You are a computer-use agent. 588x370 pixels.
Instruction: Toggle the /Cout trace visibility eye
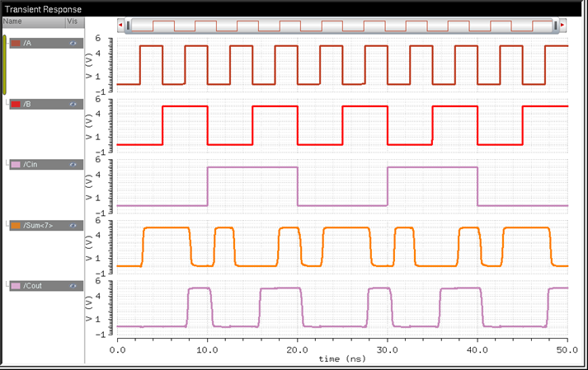coord(73,286)
